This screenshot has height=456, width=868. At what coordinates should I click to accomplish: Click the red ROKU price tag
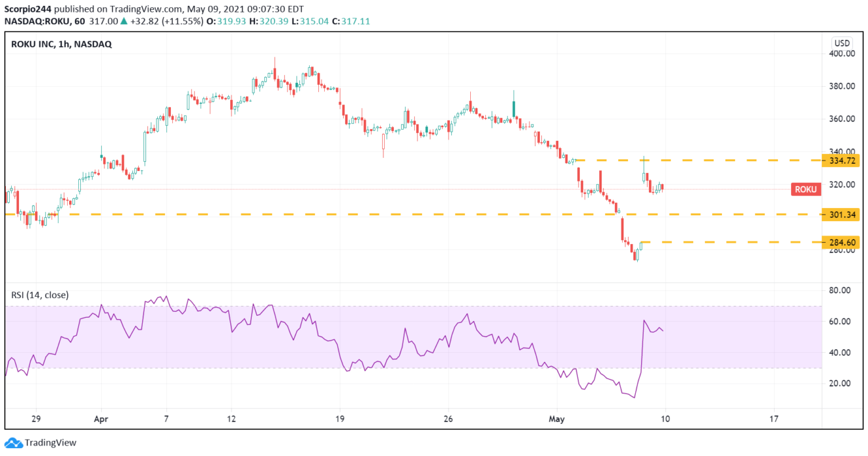806,190
